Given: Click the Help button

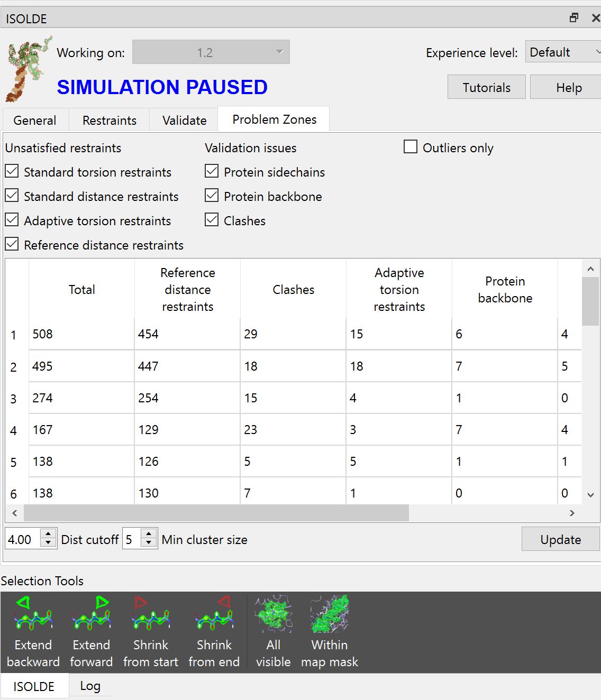Looking at the screenshot, I should coord(566,87).
